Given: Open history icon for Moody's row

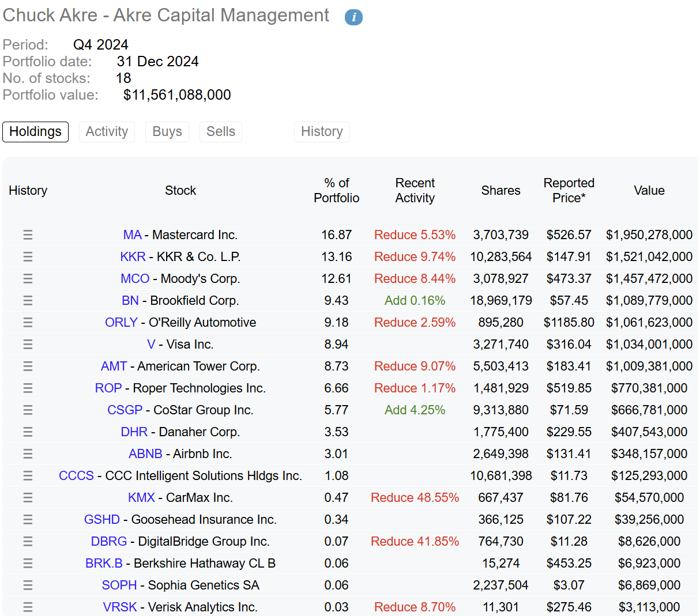Looking at the screenshot, I should pyautogui.click(x=28, y=278).
